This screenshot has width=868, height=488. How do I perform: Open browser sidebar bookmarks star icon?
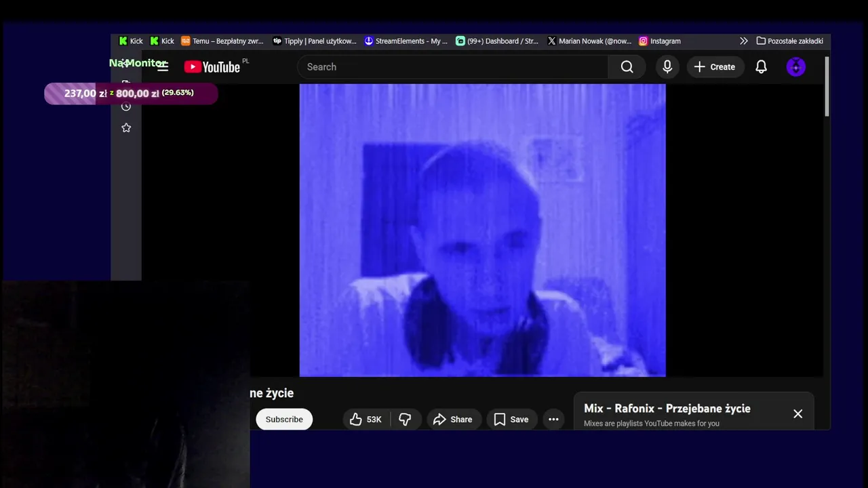pos(126,127)
